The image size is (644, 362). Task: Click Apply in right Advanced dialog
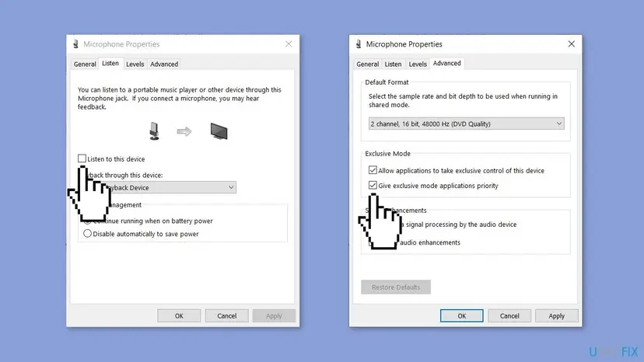[557, 315]
